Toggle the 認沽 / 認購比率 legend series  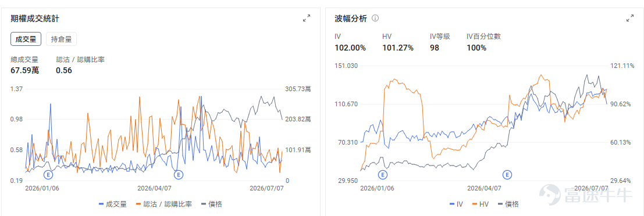click(x=164, y=204)
